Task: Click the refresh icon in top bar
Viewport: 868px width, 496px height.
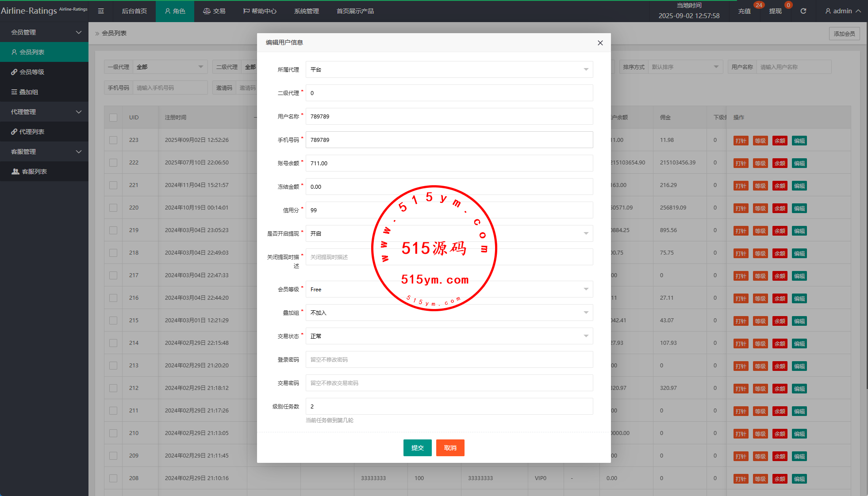Action: click(803, 11)
